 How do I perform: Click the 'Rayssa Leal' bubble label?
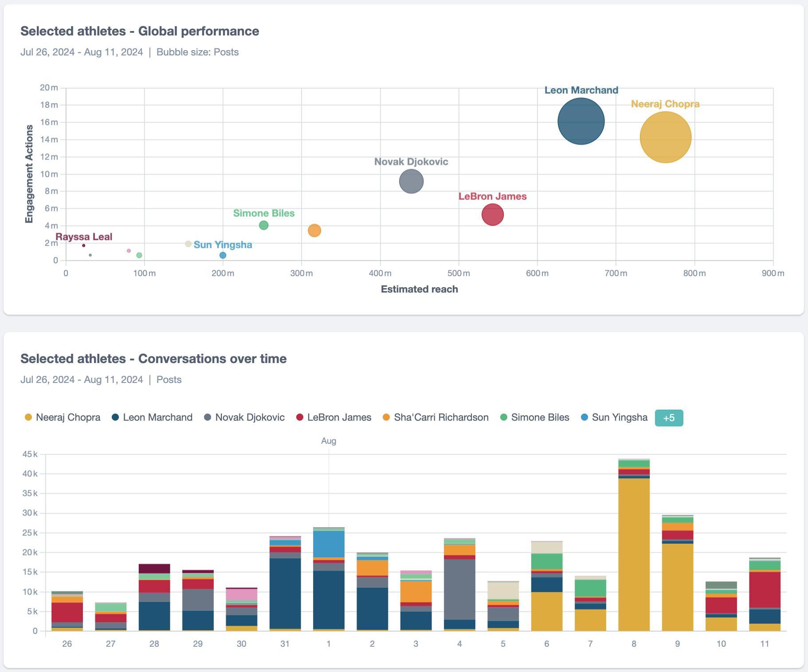click(84, 237)
